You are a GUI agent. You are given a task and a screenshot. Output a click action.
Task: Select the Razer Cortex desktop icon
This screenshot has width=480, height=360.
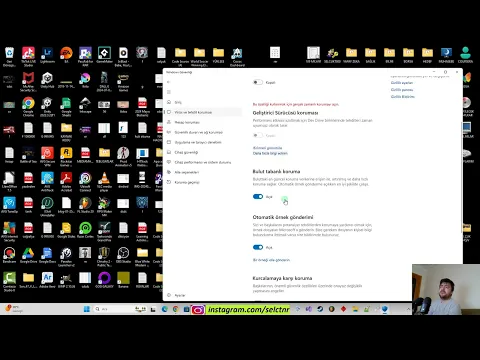point(85,230)
